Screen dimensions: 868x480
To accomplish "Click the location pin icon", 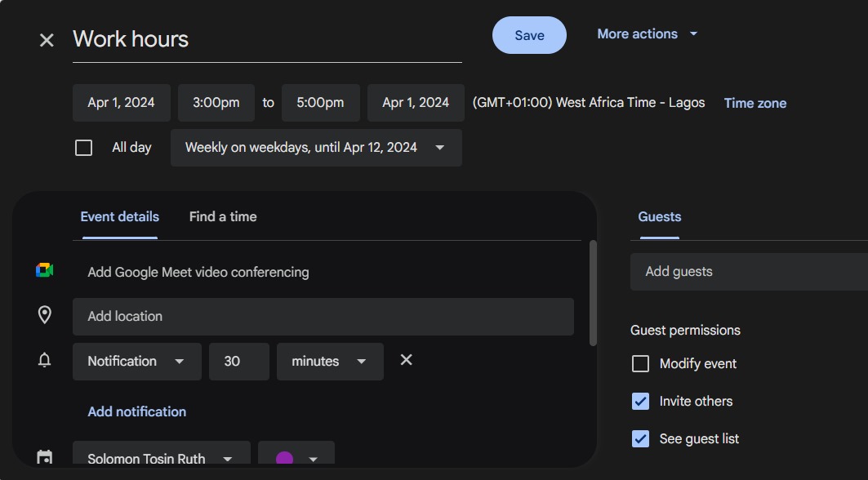I will 45,314.
